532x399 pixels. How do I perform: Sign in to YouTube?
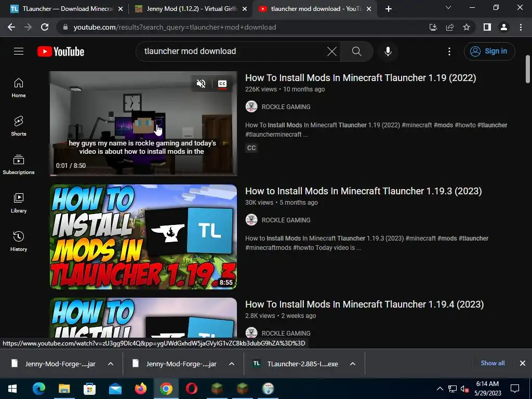[x=489, y=51]
